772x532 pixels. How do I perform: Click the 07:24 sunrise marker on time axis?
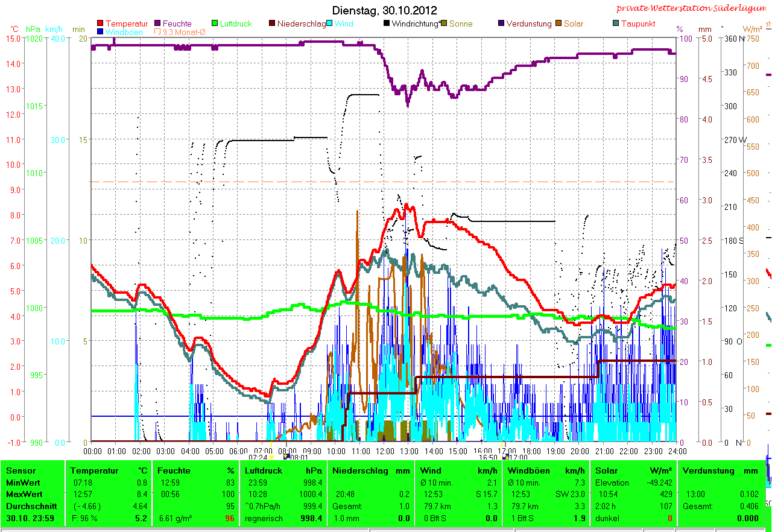pyautogui.click(x=258, y=457)
